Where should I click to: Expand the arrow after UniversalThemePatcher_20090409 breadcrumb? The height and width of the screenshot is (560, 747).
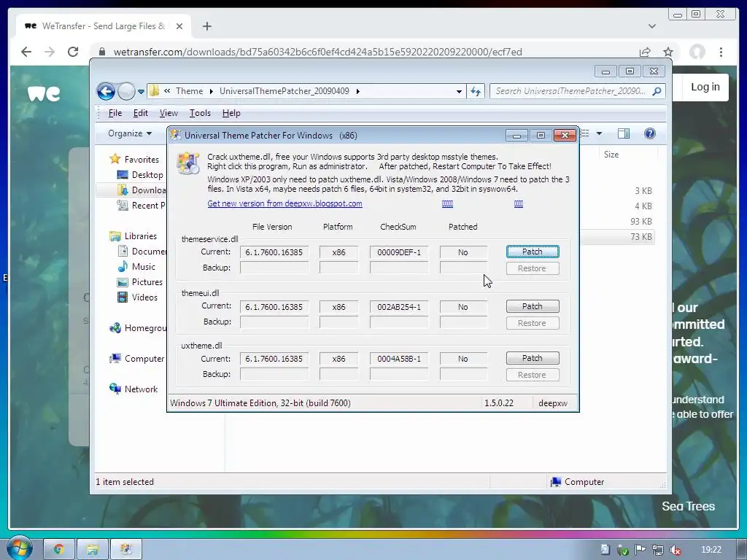pyautogui.click(x=357, y=91)
